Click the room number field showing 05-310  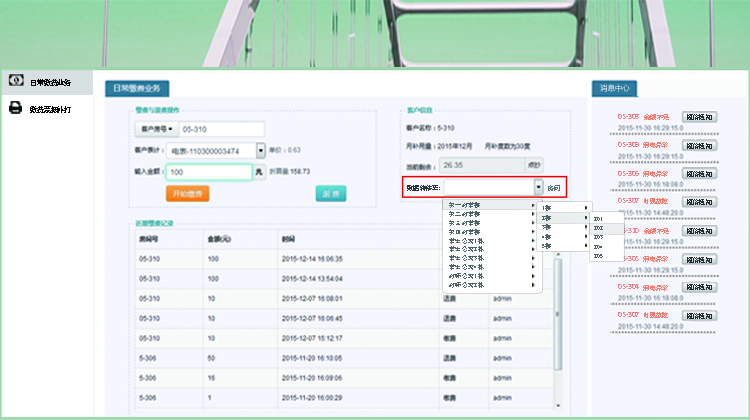220,129
